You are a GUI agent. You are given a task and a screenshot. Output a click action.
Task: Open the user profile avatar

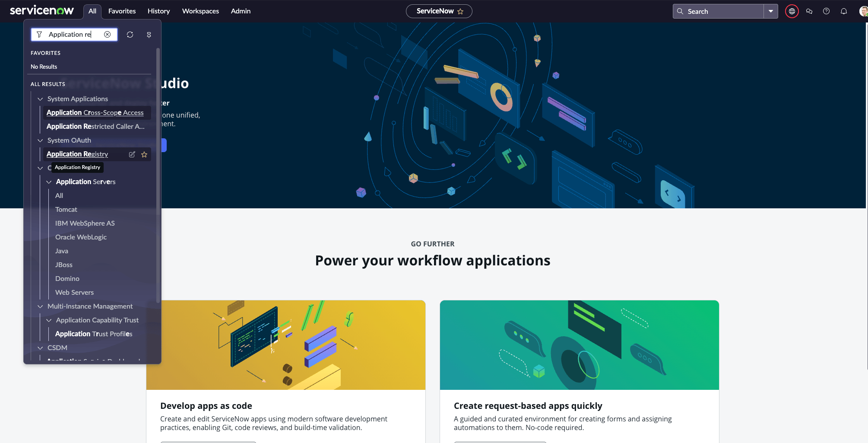click(863, 11)
